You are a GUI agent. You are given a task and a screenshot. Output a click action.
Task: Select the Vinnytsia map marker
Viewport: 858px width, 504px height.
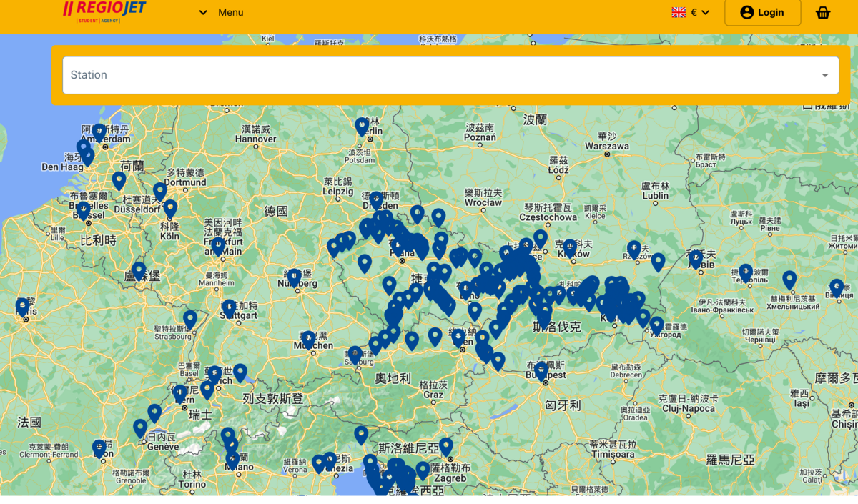[837, 288]
